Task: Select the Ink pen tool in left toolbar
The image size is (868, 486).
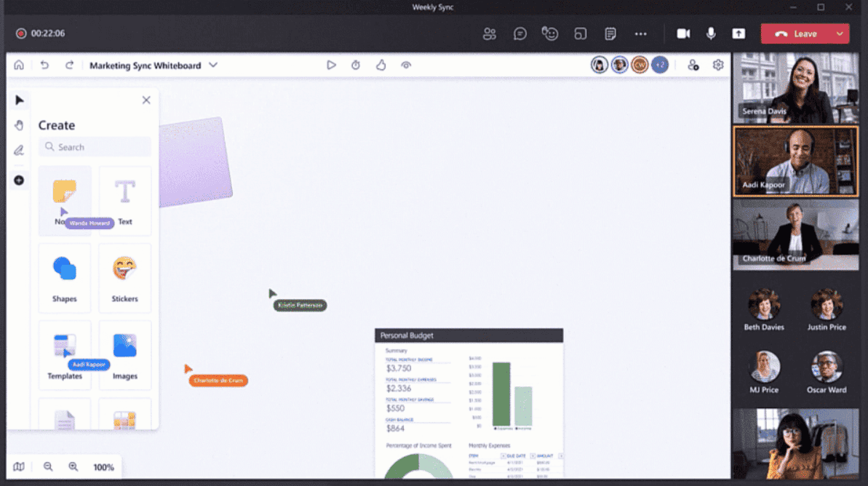Action: point(19,150)
